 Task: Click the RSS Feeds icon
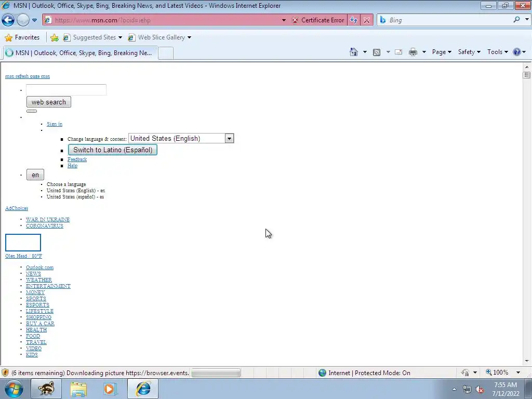[x=377, y=52]
